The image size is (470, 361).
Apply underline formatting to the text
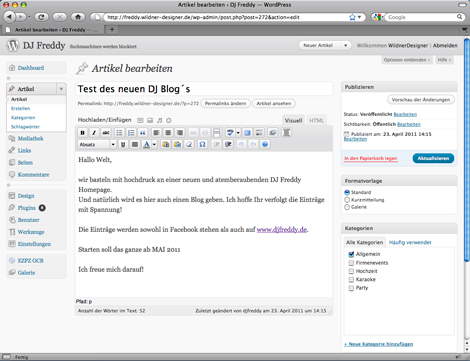click(123, 144)
